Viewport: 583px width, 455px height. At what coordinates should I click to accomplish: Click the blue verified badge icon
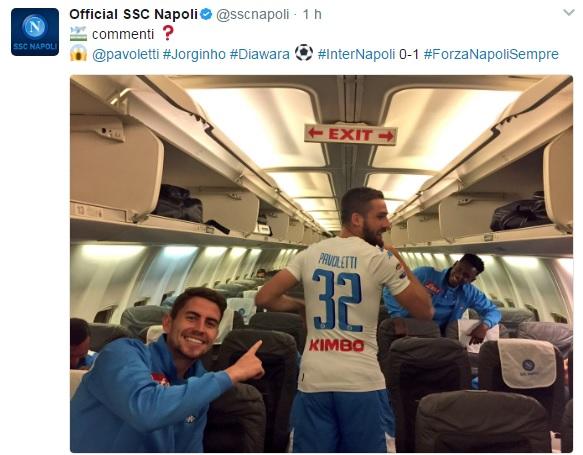point(206,14)
